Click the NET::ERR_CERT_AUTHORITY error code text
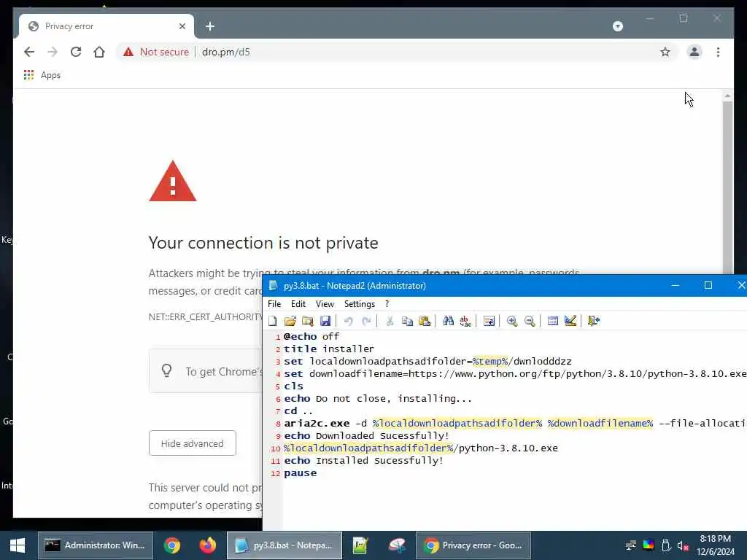The width and height of the screenshot is (747, 560). [205, 316]
